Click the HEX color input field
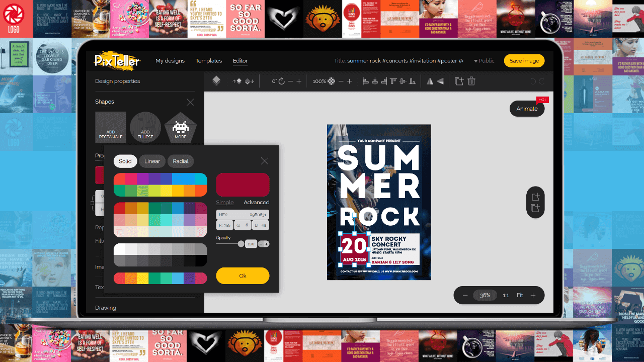The height and width of the screenshot is (362, 644). tap(243, 215)
